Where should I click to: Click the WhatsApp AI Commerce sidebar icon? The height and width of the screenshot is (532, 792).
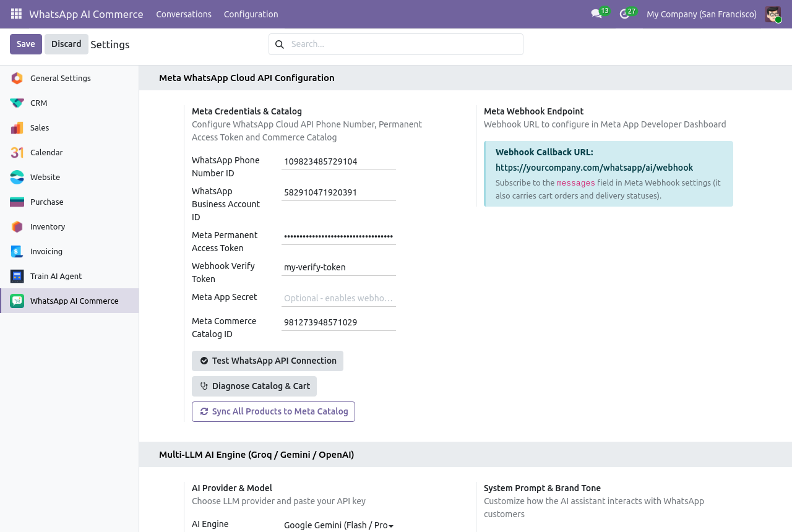tap(17, 301)
